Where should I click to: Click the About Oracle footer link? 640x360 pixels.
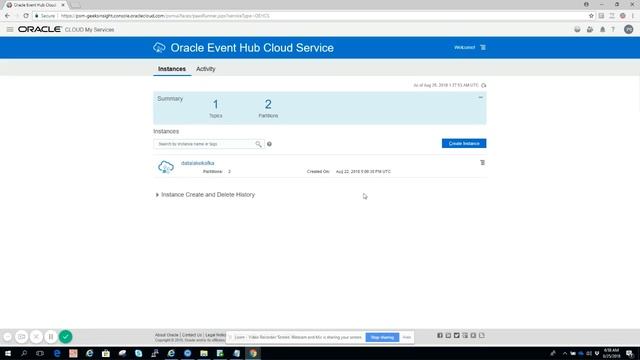167,335
